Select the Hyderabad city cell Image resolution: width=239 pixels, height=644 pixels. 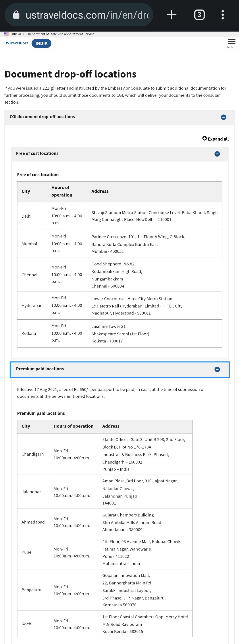click(x=32, y=306)
